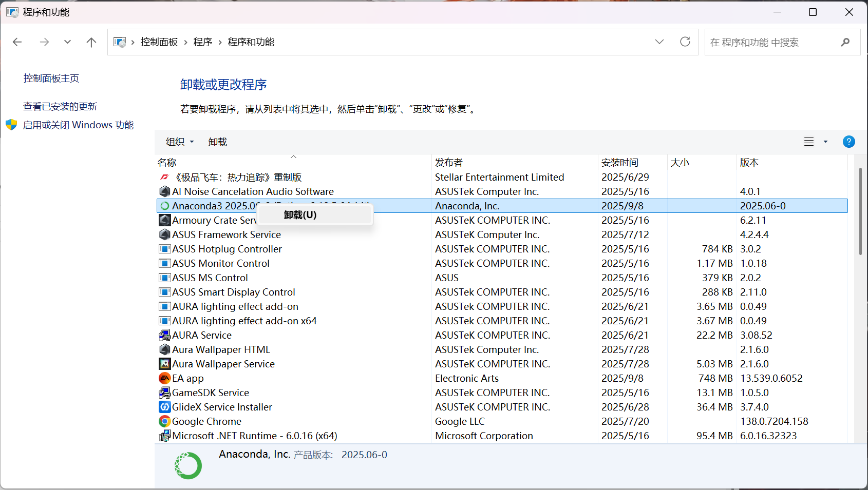Open help via the question mark icon
The height and width of the screenshot is (490, 868).
point(848,142)
